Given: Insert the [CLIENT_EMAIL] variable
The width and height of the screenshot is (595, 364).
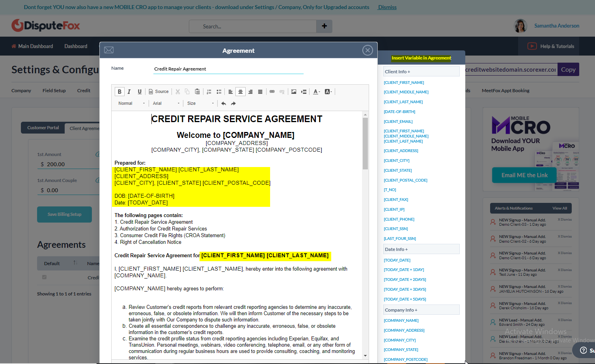Looking at the screenshot, I should 398,122.
